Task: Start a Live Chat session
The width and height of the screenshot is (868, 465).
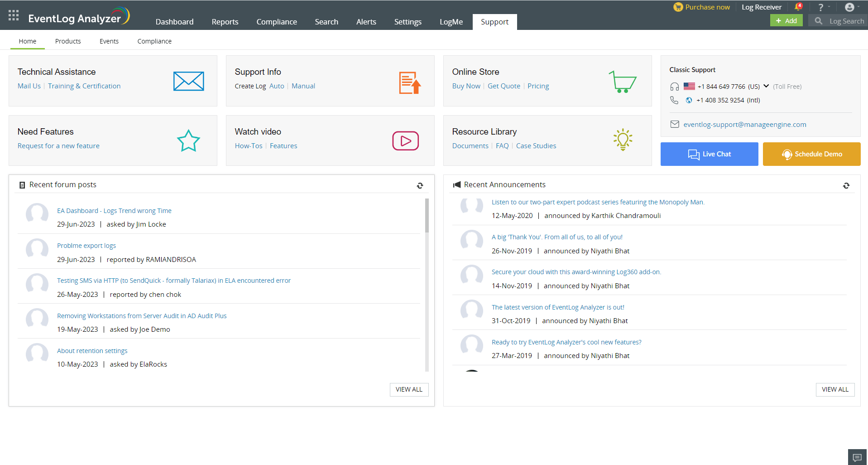Action: [709, 154]
